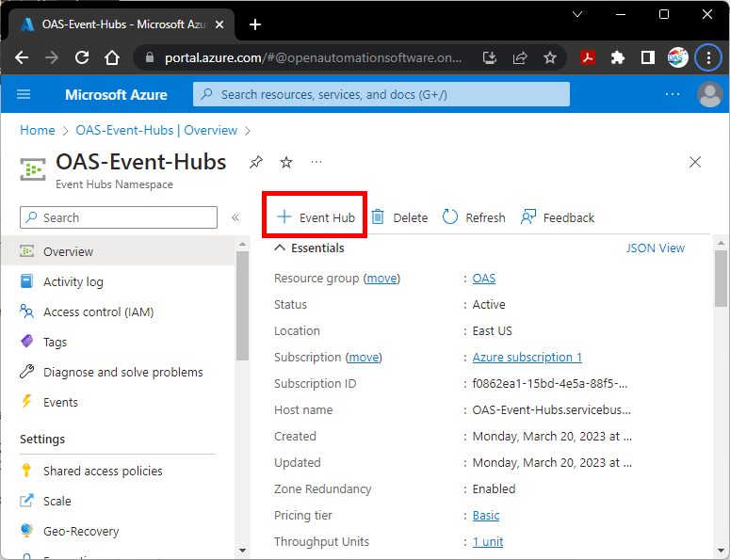The height and width of the screenshot is (560, 730).
Task: Collapse the Essentials section
Action: tap(280, 248)
